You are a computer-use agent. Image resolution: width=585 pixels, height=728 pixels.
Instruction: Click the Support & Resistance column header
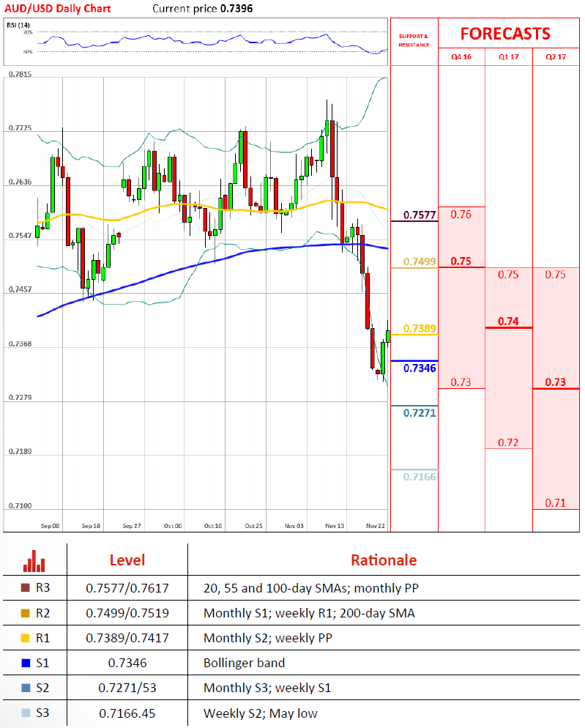[414, 40]
